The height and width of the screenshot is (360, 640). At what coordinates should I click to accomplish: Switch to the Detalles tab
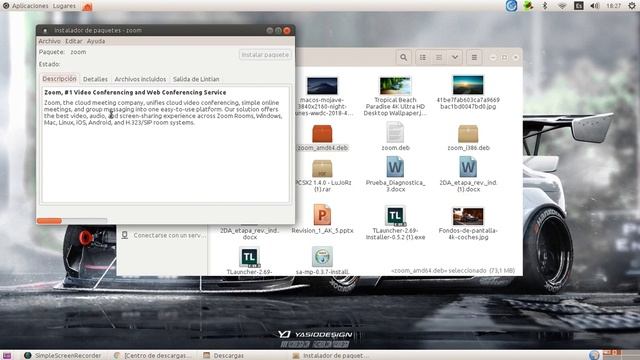[95, 79]
